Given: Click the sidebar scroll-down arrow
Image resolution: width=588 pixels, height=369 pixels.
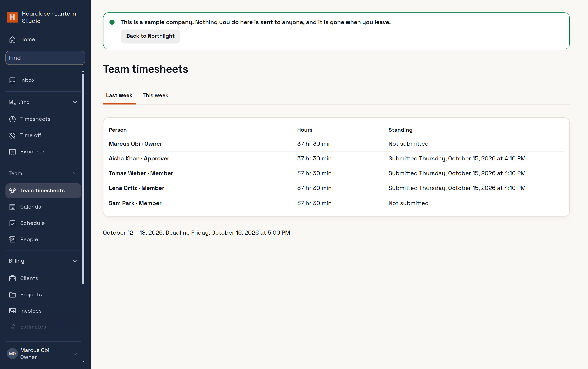Looking at the screenshot, I should click(83, 362).
